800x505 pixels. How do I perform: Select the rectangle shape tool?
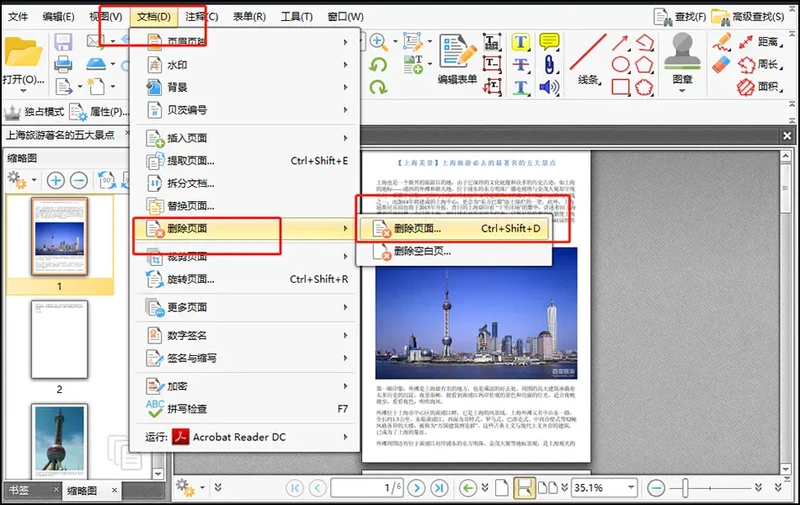pos(620,87)
